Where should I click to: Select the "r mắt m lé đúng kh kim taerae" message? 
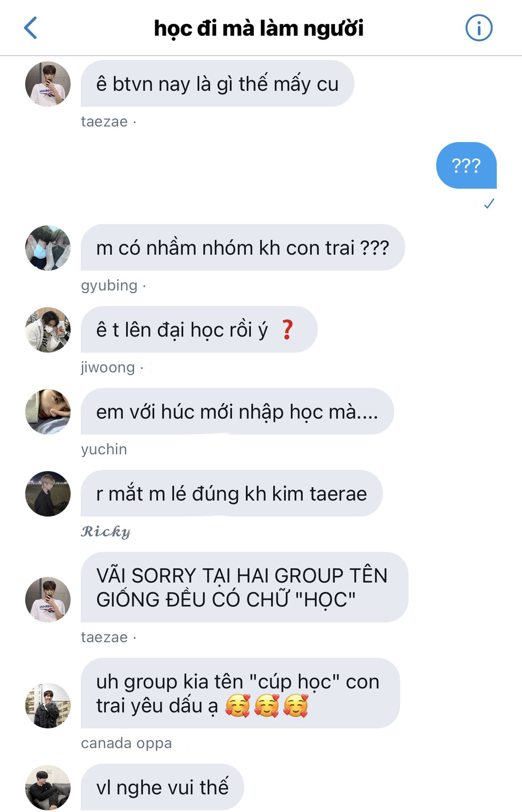tap(232, 494)
